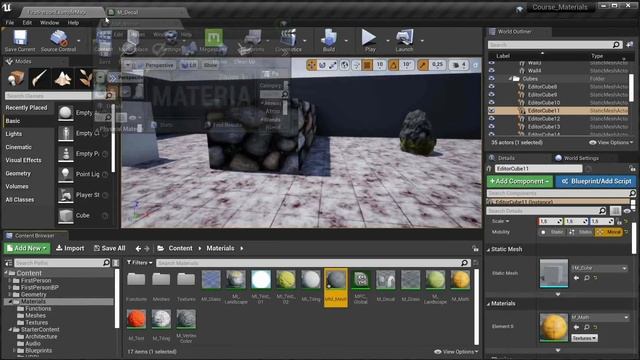This screenshot has height=360, width=640.
Task: Click the M_Main material thumbnail in Details
Action: point(553,327)
